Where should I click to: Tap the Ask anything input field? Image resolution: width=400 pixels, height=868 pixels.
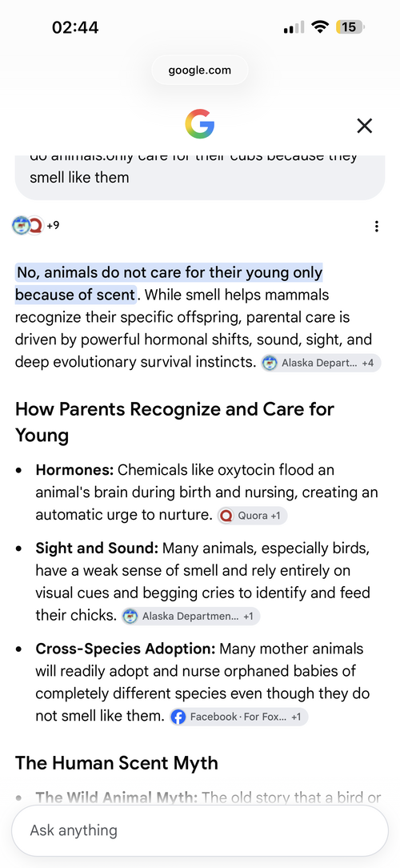(200, 830)
